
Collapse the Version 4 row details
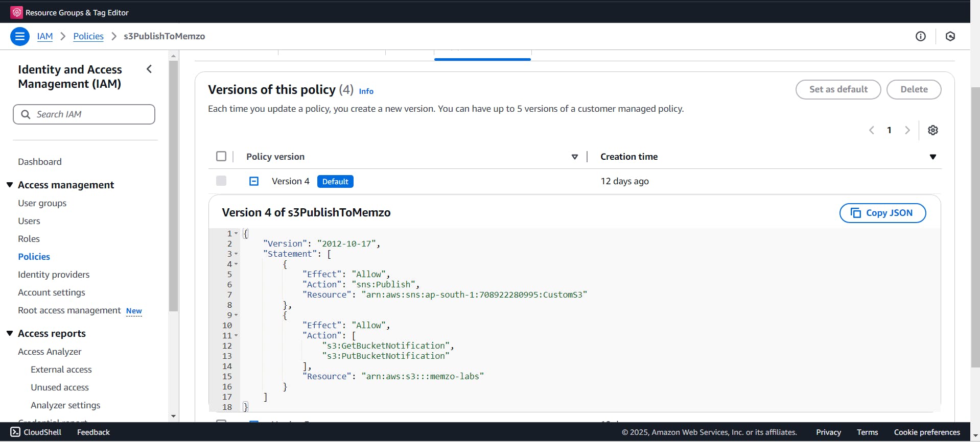coord(254,181)
